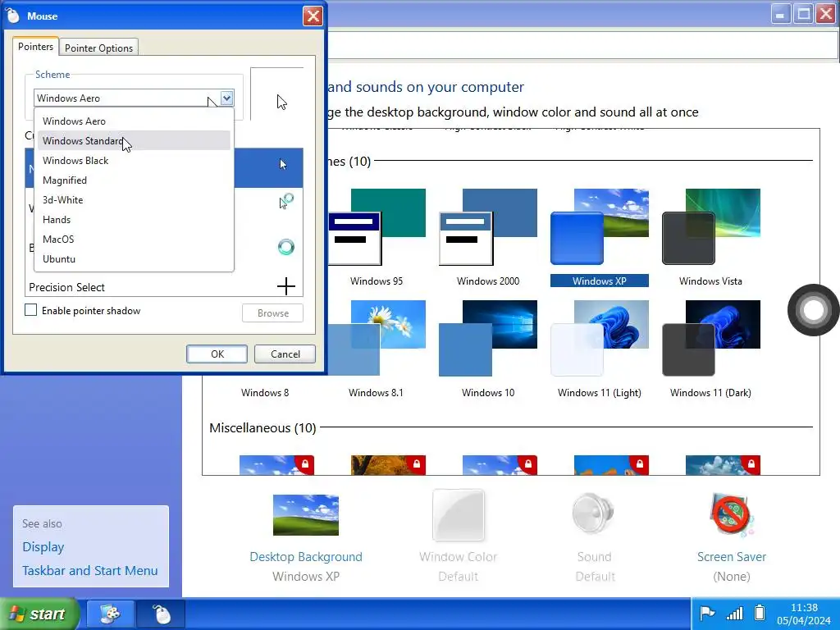Select the Windows XP theme
840x630 pixels.
[x=600, y=238]
